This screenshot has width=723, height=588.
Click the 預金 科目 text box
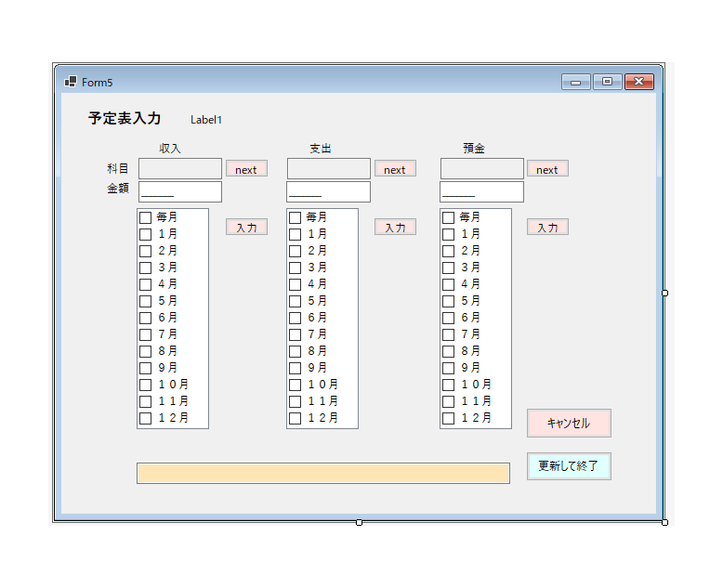pos(481,169)
